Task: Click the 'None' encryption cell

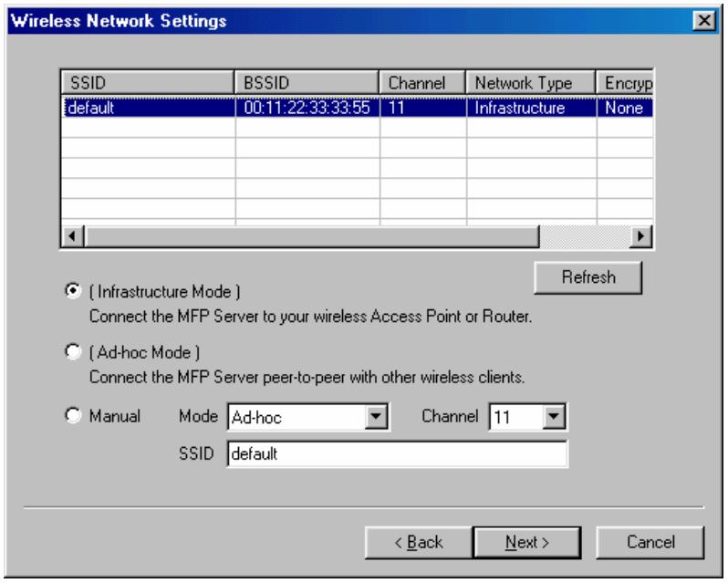Action: [625, 108]
